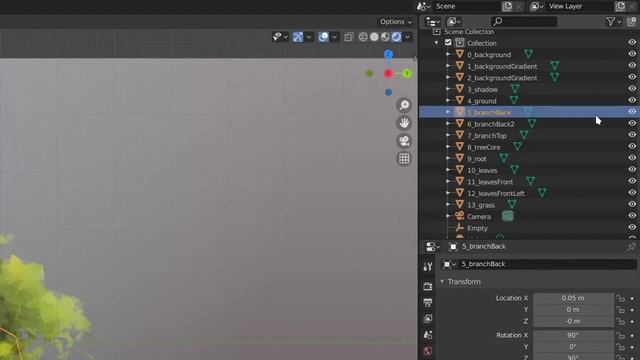Select the 10_leaves object
The height and width of the screenshot is (360, 640).
coord(482,170)
